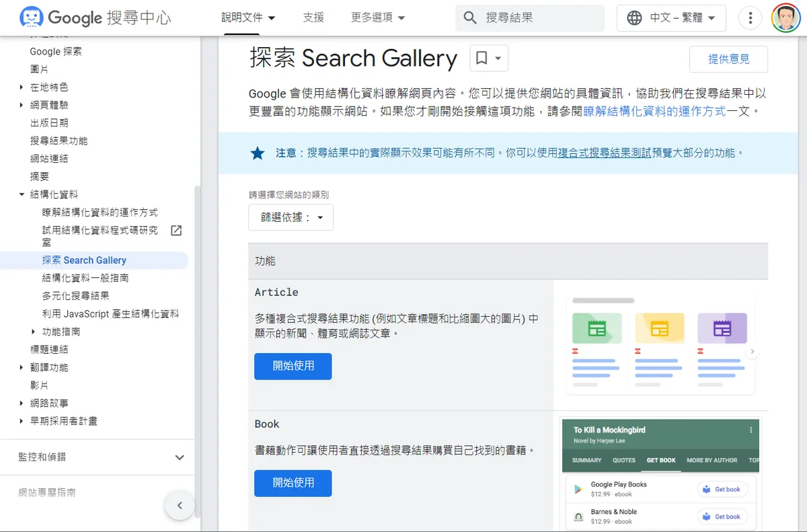Click 開始使用 button under Book
The height and width of the screenshot is (532, 807).
tap(293, 483)
